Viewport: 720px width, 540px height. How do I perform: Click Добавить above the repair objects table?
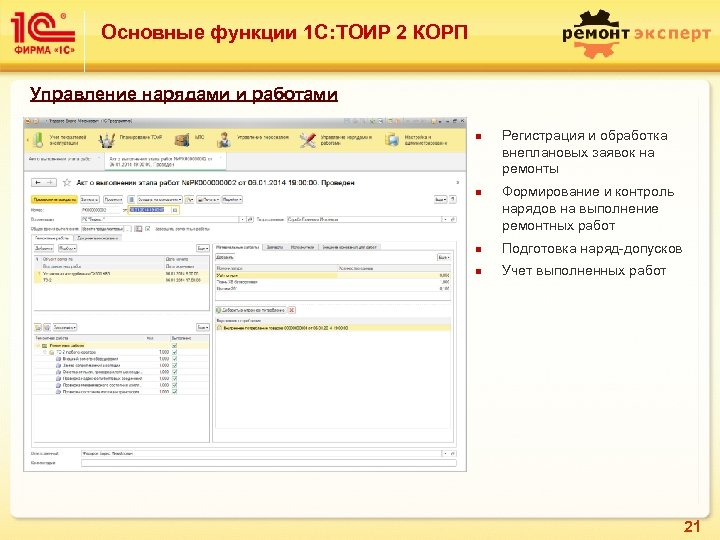click(x=44, y=248)
